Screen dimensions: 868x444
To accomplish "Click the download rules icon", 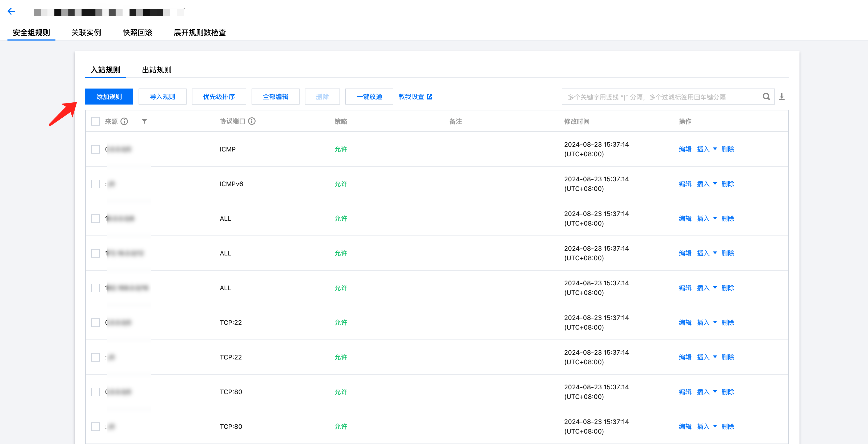I will click(x=781, y=97).
